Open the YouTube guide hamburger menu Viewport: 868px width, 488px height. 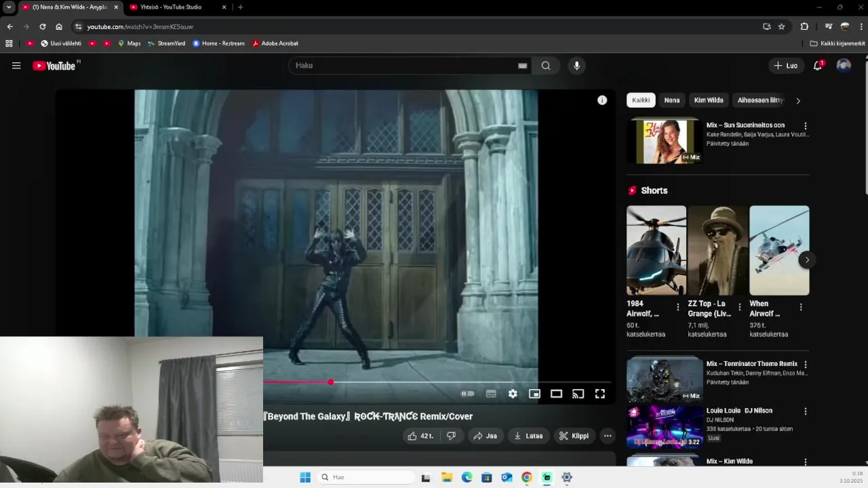pyautogui.click(x=16, y=66)
